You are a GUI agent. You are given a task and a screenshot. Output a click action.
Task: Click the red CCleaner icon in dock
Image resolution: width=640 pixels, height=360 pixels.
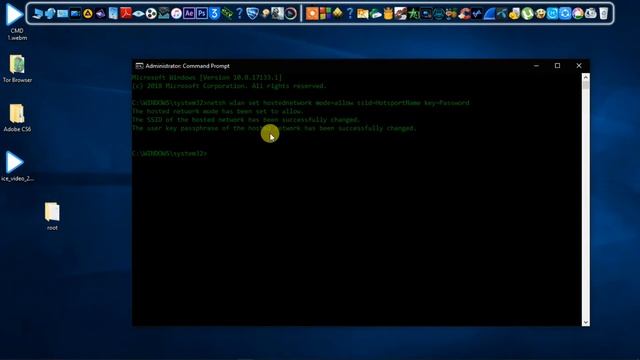(464, 13)
